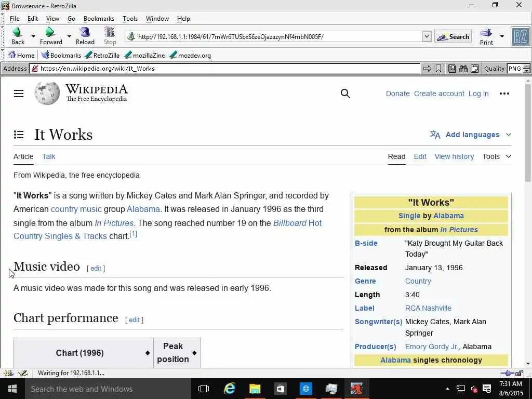Open the Tools menu in menu bar
532x399 pixels.
point(130,19)
